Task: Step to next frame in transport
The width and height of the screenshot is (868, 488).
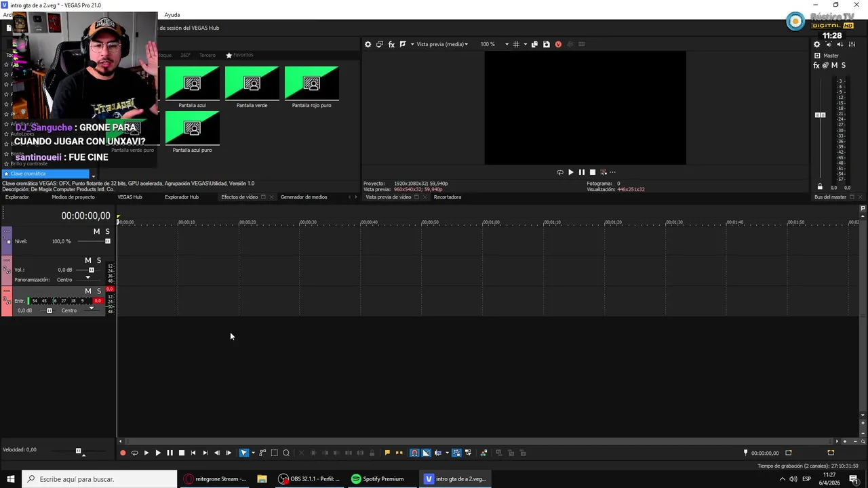Action: pos(229,453)
